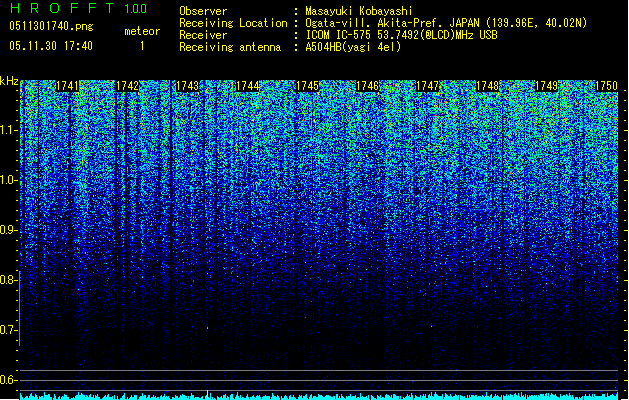This screenshot has height=400, width=629.
Task: Click the 'Receiving Location' label
Action: click(x=233, y=23)
